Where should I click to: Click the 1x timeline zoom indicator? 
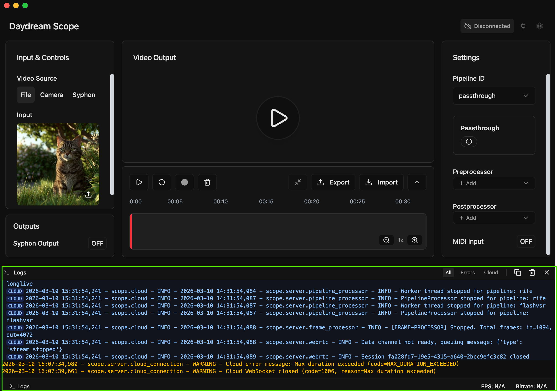401,240
